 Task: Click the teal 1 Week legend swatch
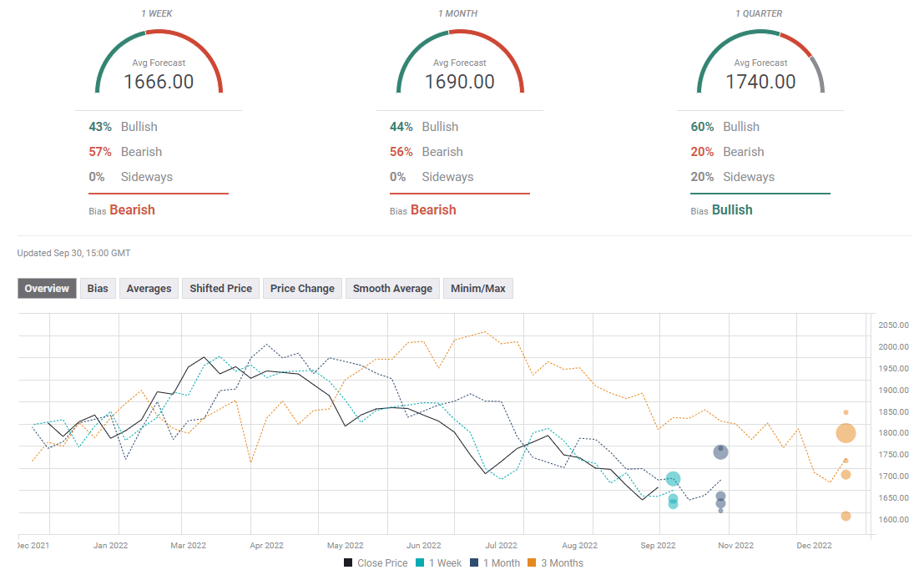coord(421,563)
